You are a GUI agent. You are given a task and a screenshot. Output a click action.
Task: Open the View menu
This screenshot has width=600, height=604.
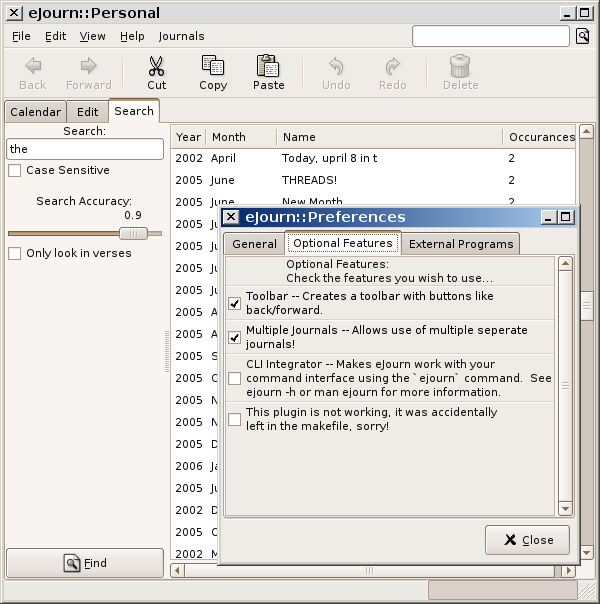coord(92,36)
